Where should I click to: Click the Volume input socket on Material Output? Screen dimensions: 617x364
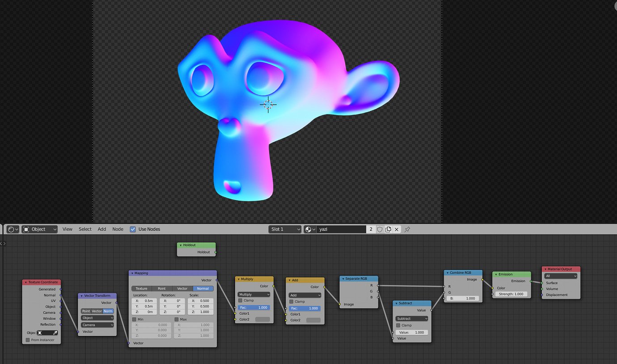(542, 289)
